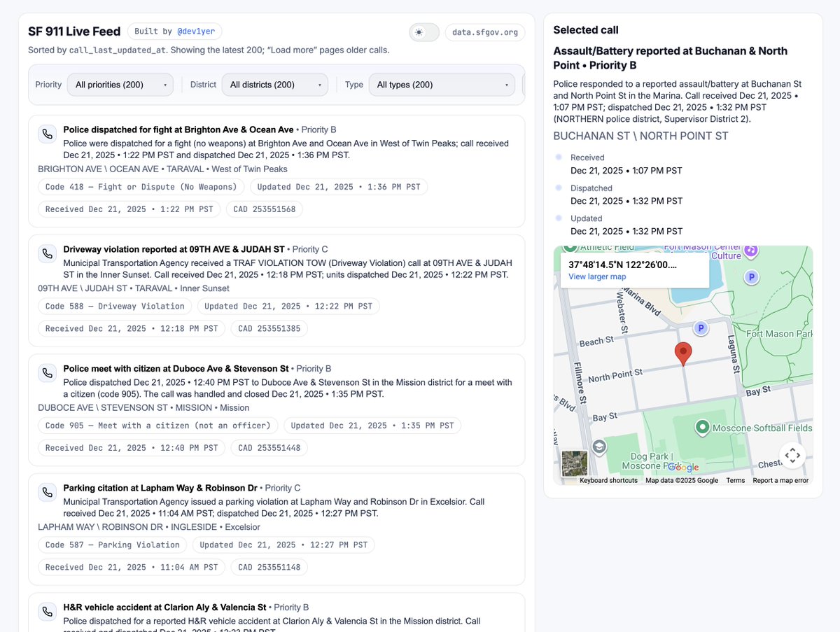Toggle the light/dark theme switch

point(424,32)
